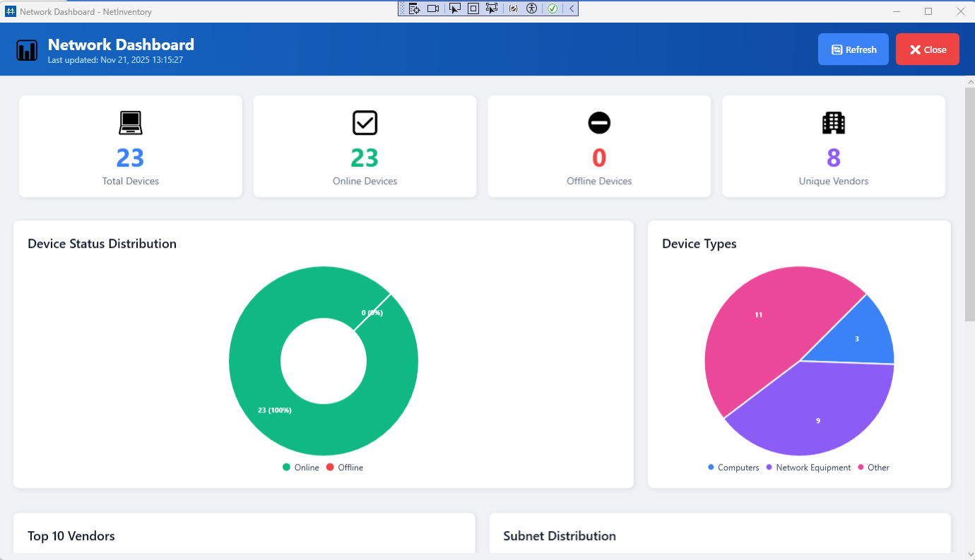Viewport: 975px width, 560px height.
Task: Toggle the Network Equipment legend entry
Action: [x=808, y=467]
